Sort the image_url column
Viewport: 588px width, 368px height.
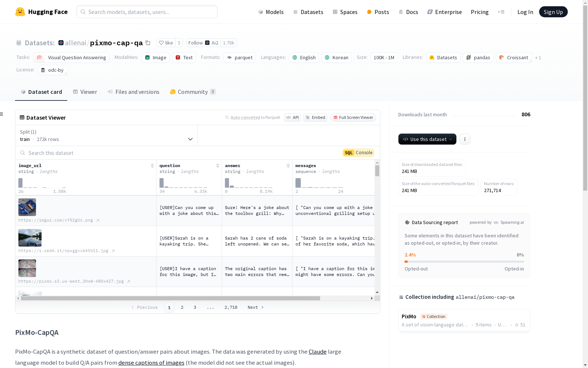tap(152, 166)
